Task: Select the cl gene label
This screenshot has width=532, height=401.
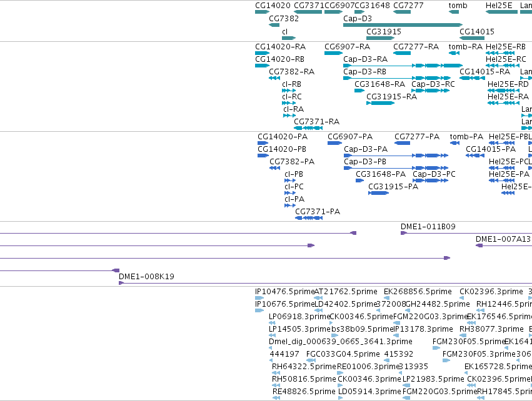Action: pos(284,31)
